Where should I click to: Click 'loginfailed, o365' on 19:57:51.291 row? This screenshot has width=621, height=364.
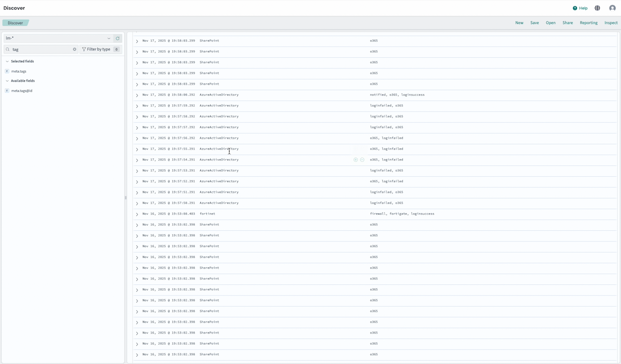[387, 192]
